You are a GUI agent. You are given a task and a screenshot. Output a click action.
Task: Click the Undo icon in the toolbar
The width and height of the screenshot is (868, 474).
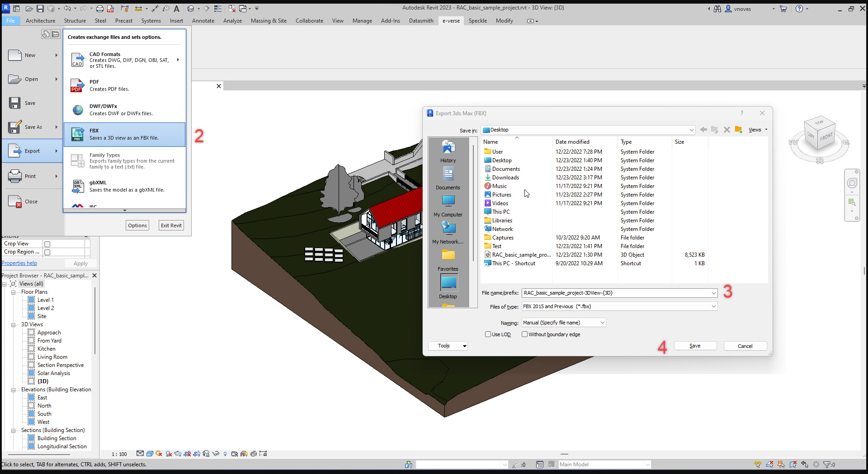click(x=68, y=8)
